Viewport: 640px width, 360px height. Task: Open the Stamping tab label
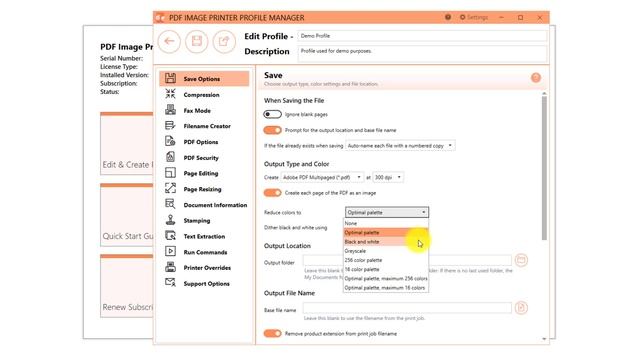(197, 221)
